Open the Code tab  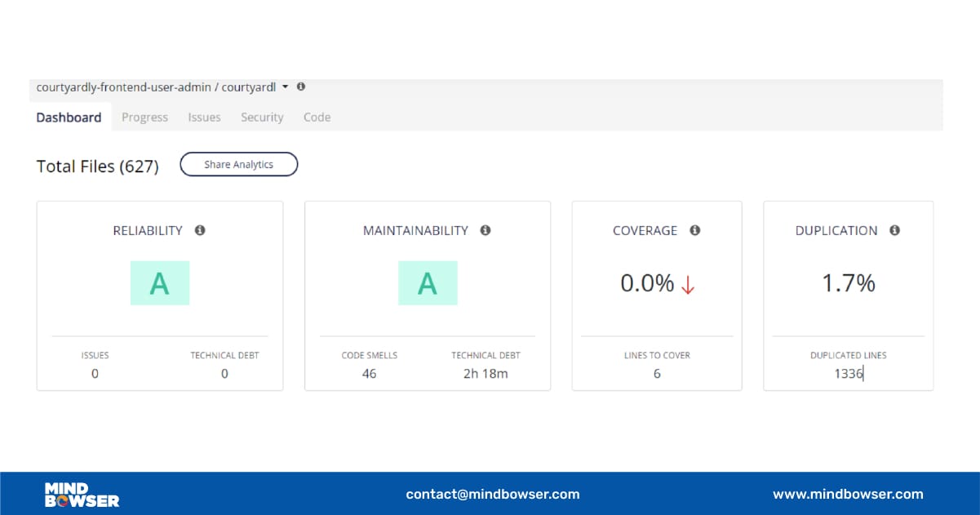pyautogui.click(x=317, y=117)
